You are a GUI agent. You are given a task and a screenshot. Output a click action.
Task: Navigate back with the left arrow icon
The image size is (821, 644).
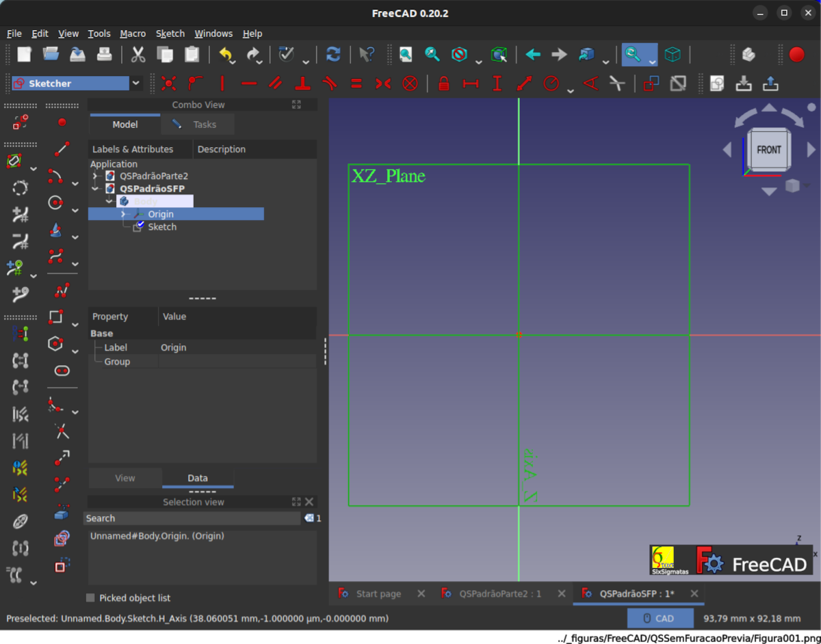(x=533, y=55)
